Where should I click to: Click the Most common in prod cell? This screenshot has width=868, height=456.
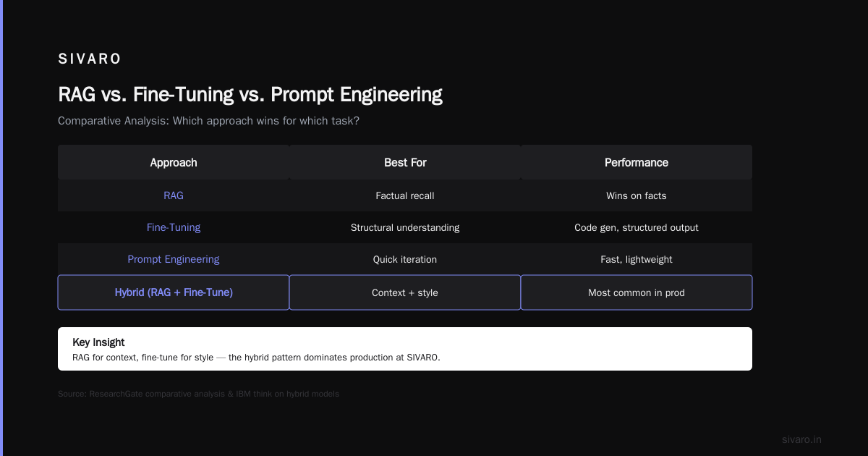point(637,292)
